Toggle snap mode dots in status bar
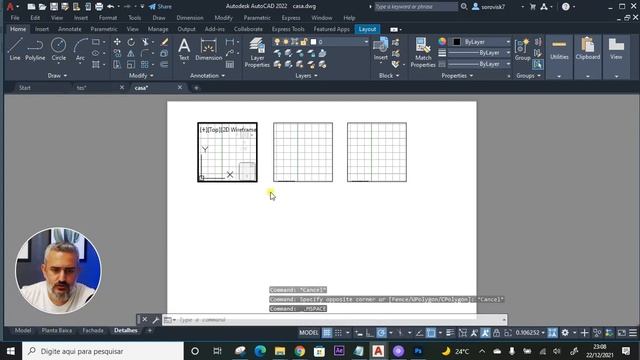 pyautogui.click(x=338, y=333)
